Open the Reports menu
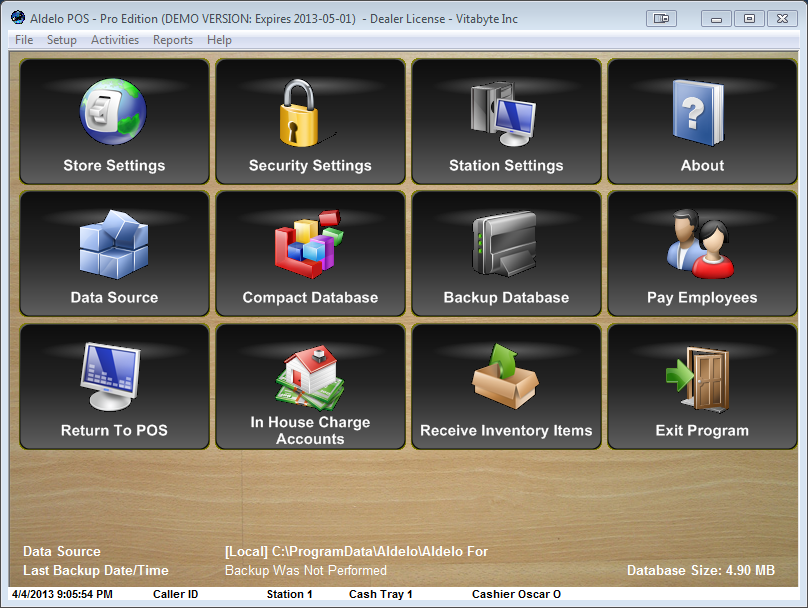Viewport: 808px width, 608px height. click(x=173, y=40)
